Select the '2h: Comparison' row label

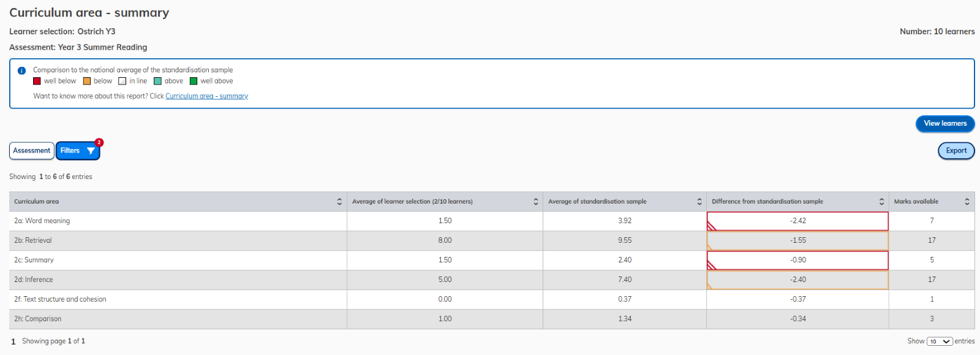tap(38, 319)
